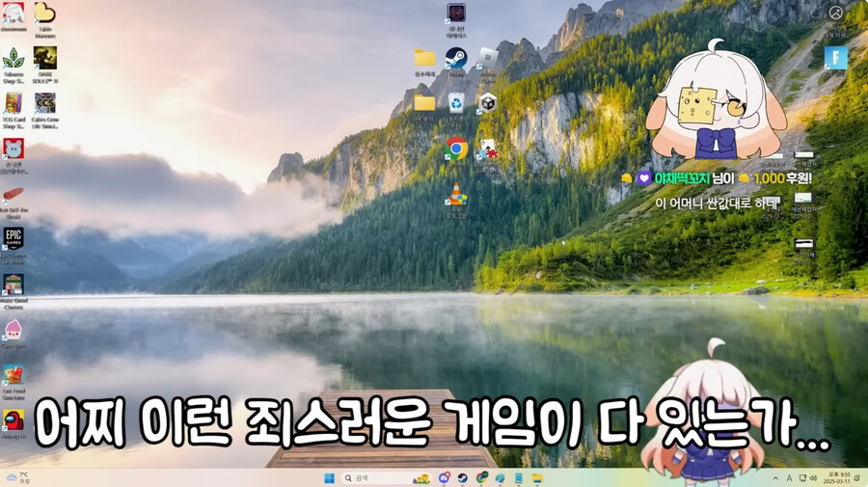Launch the Epic Games Launcher shortcut

[14, 238]
